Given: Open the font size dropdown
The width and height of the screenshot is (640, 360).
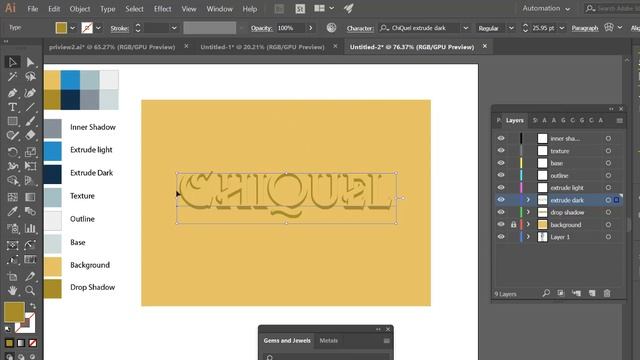Looking at the screenshot, I should point(562,28).
